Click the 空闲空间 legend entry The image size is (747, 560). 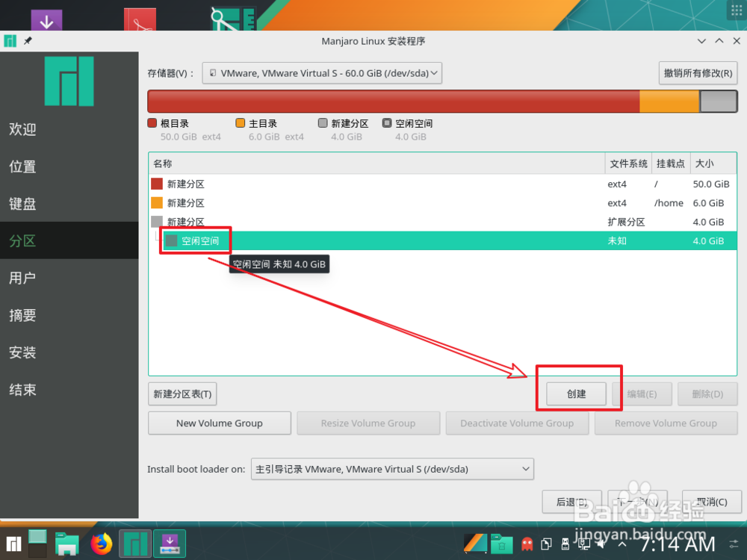point(408,129)
